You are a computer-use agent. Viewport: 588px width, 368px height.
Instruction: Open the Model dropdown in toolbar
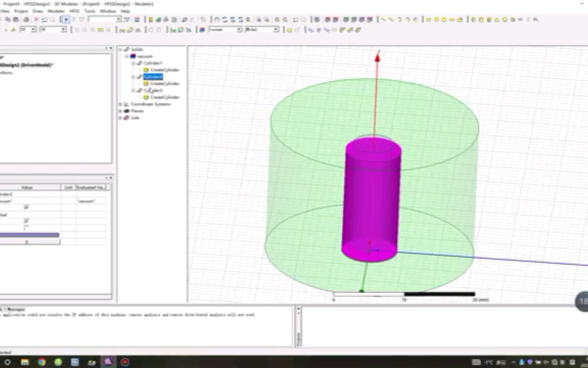click(x=276, y=30)
